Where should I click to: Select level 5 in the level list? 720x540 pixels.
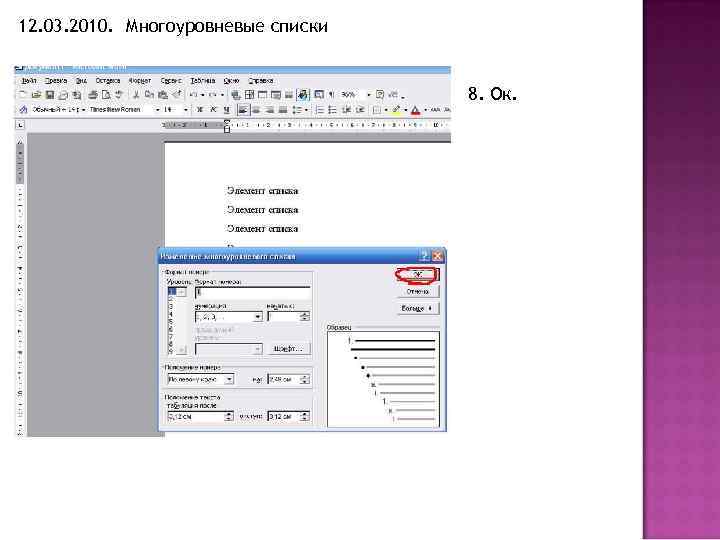[x=171, y=322]
